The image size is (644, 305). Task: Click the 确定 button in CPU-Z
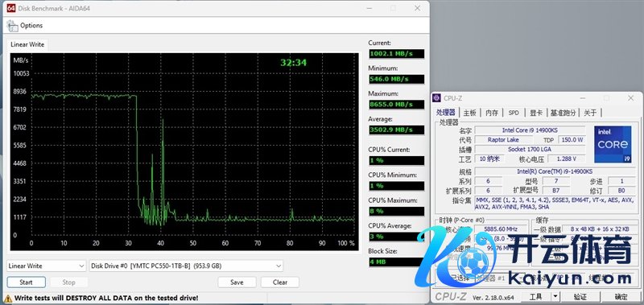621,297
